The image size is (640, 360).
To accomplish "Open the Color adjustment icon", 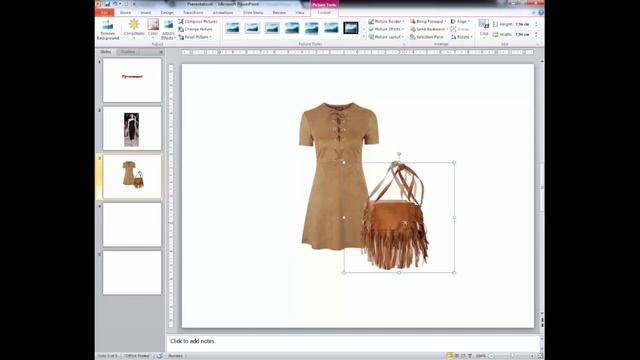I will 153,24.
